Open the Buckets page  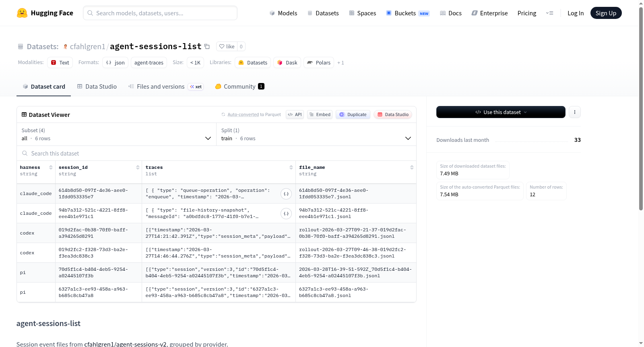[407, 13]
